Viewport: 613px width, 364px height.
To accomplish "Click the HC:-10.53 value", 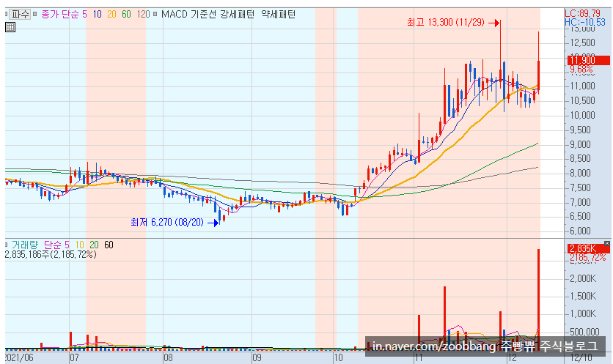I will click(585, 22).
